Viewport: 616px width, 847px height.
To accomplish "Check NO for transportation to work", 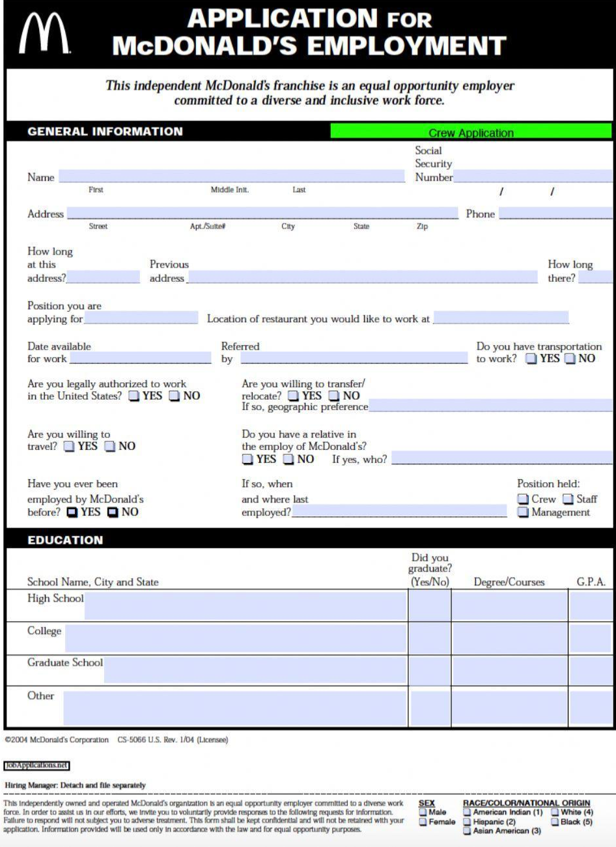I will (x=570, y=359).
